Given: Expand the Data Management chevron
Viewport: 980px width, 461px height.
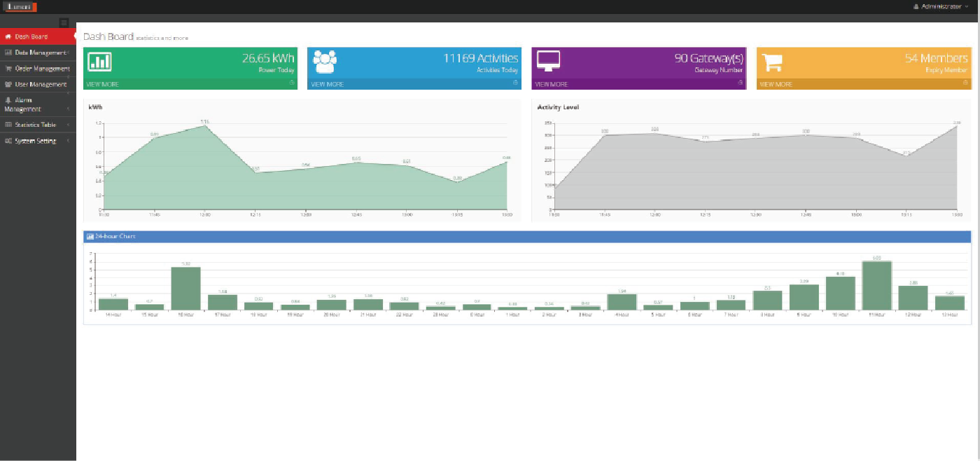Looking at the screenshot, I should coord(68,53).
